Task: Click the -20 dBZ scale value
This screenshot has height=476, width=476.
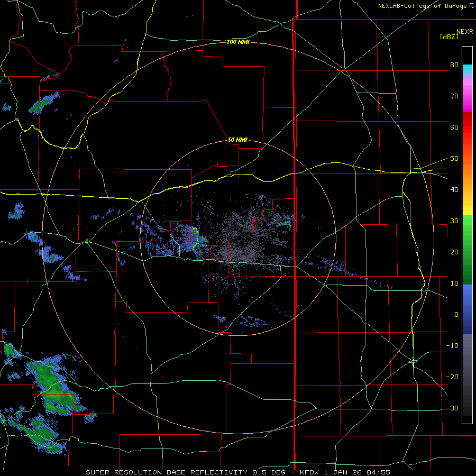Action: click(452, 377)
